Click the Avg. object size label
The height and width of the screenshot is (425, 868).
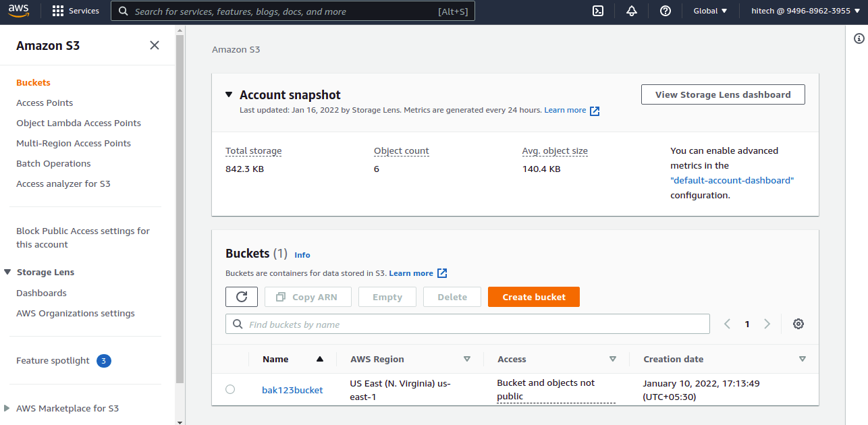[555, 151]
